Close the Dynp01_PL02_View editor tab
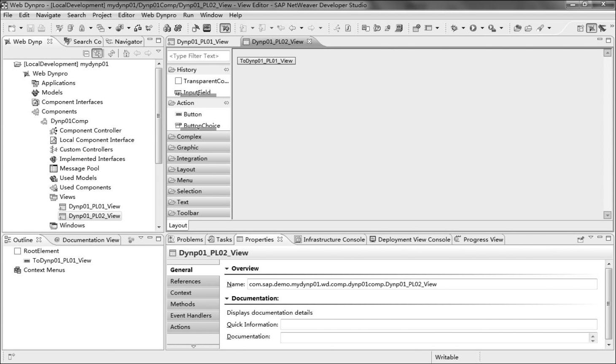The width and height of the screenshot is (616, 364). pyautogui.click(x=309, y=41)
